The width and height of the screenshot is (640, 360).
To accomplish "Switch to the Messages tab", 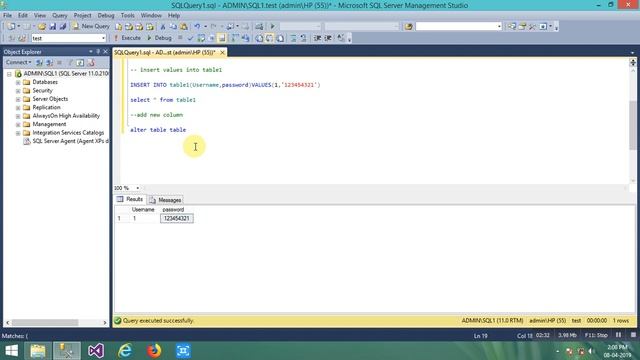I will pyautogui.click(x=165, y=200).
